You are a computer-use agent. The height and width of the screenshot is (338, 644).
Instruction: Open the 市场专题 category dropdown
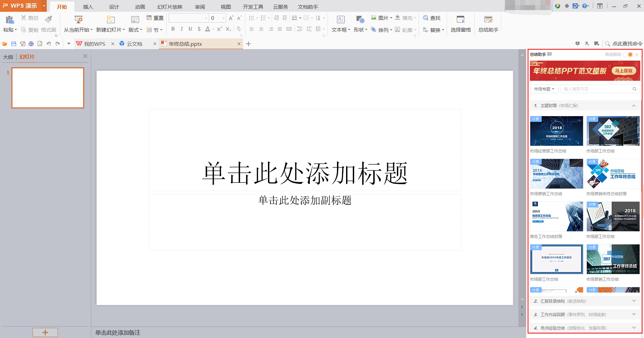544,89
